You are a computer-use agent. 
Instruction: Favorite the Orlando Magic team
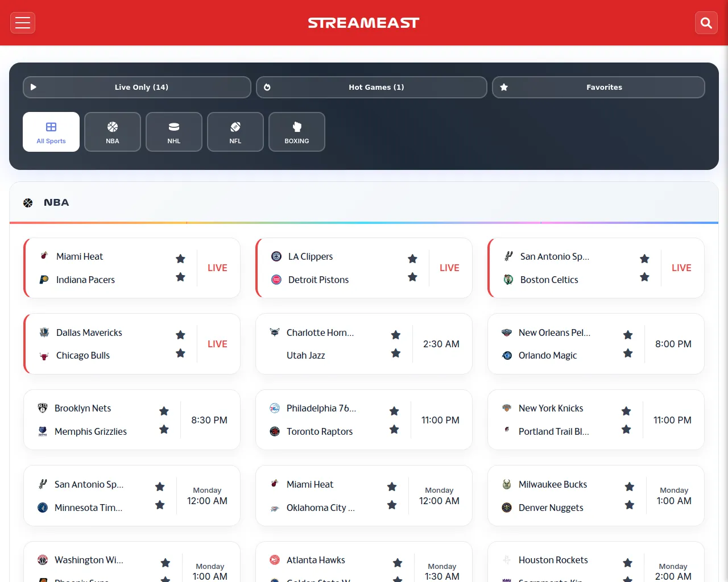tap(628, 354)
